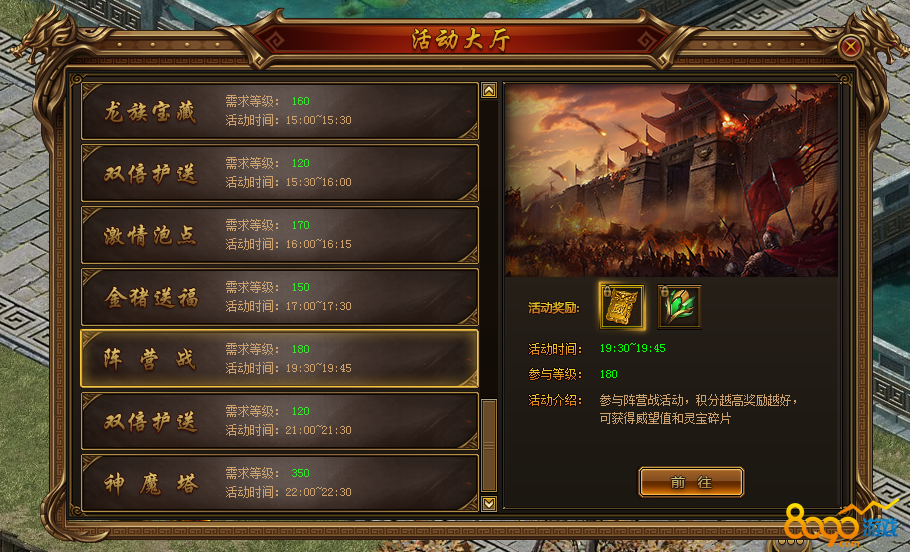Click the scroll-up arrow of activity list
Viewport: 910px width, 552px height.
[489, 91]
